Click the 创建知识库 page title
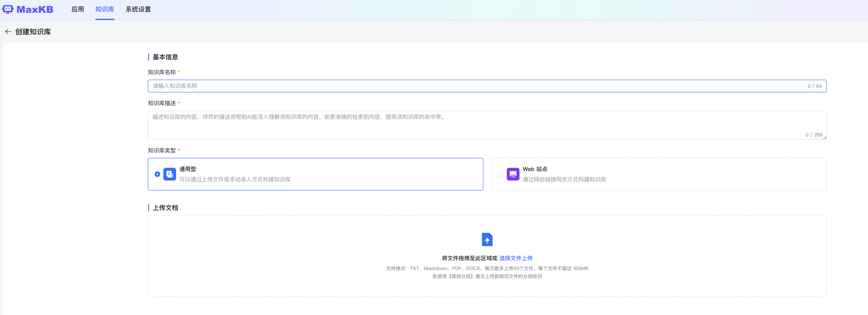The image size is (868, 315). (33, 32)
